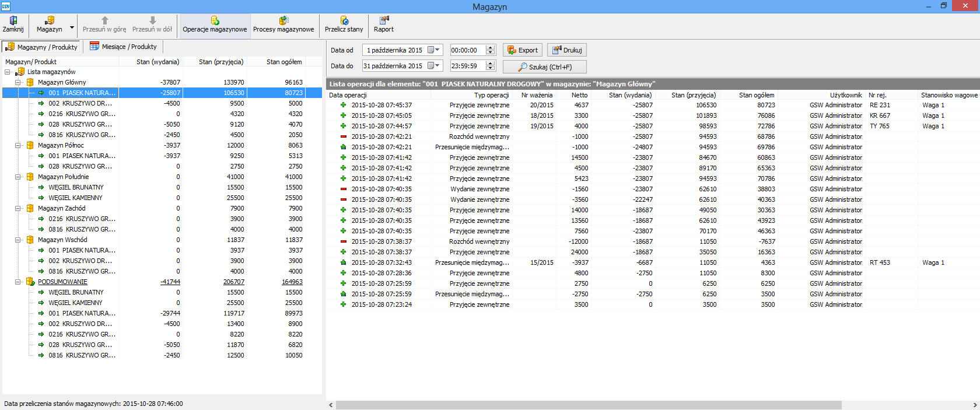Image resolution: width=980 pixels, height=410 pixels.
Task: Collapse the Magazyn Główny tree node
Action: click(18, 82)
